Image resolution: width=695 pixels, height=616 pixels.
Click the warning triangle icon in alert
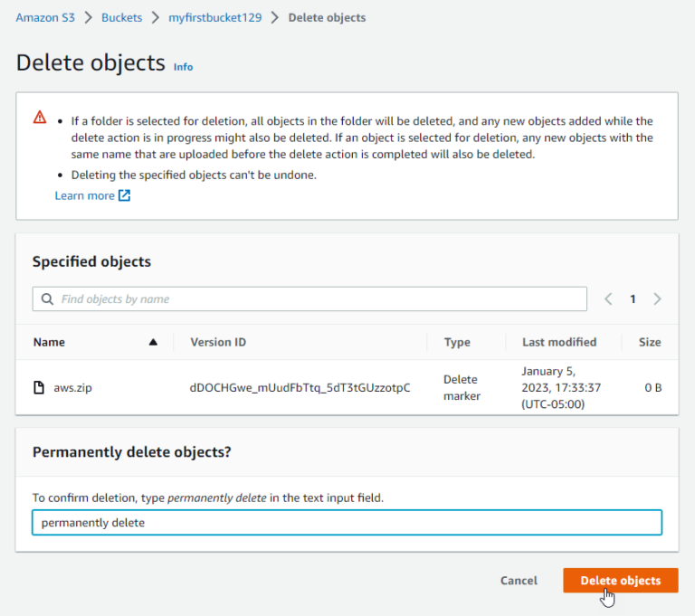tap(40, 118)
